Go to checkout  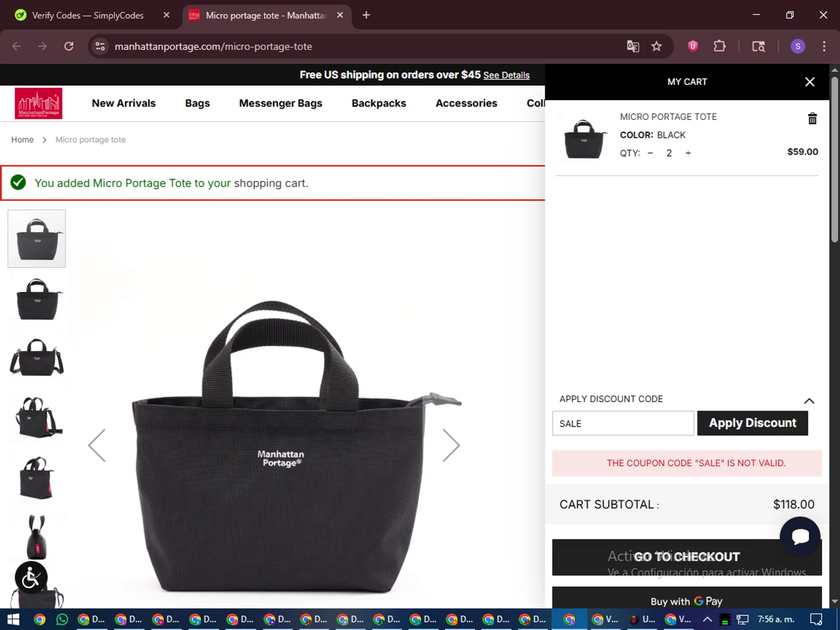[x=687, y=557]
